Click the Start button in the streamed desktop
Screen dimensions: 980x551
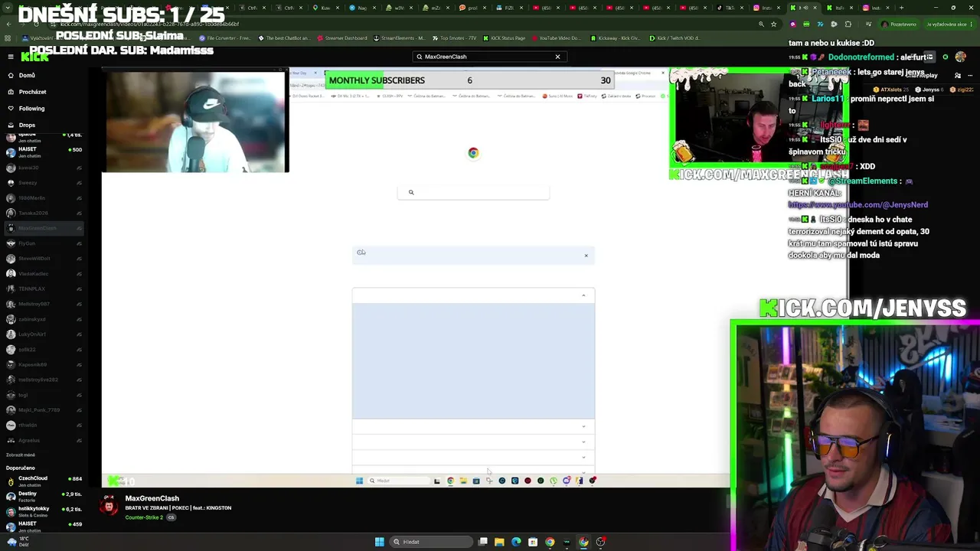pyautogui.click(x=359, y=481)
